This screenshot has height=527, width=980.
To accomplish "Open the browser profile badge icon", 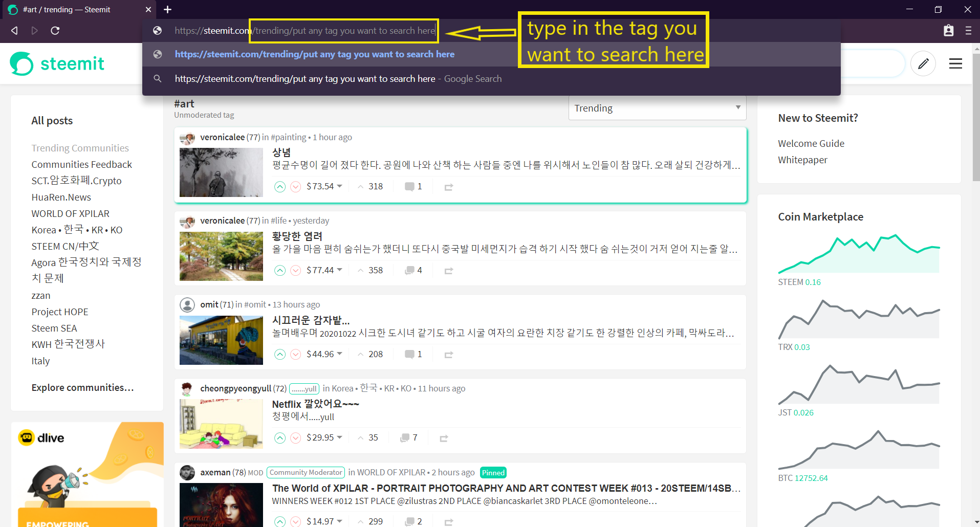I will click(x=948, y=31).
